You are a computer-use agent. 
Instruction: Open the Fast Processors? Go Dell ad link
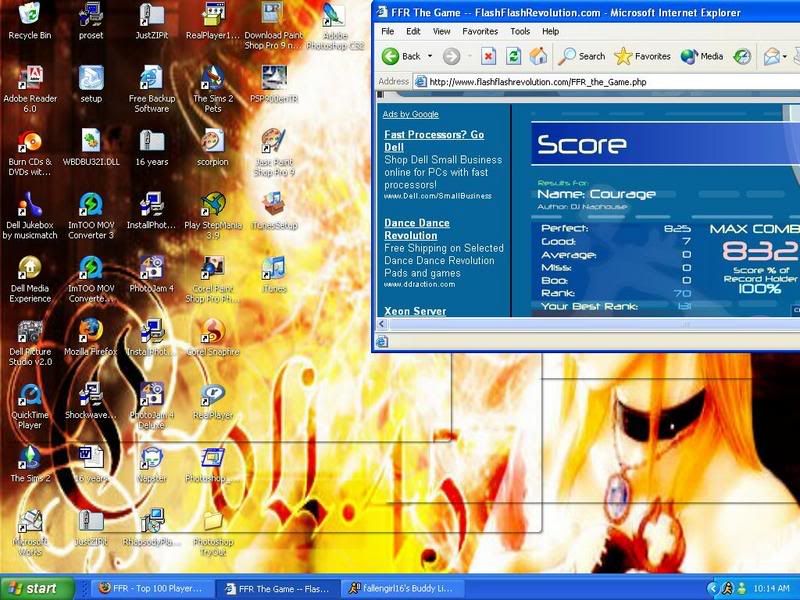click(434, 141)
